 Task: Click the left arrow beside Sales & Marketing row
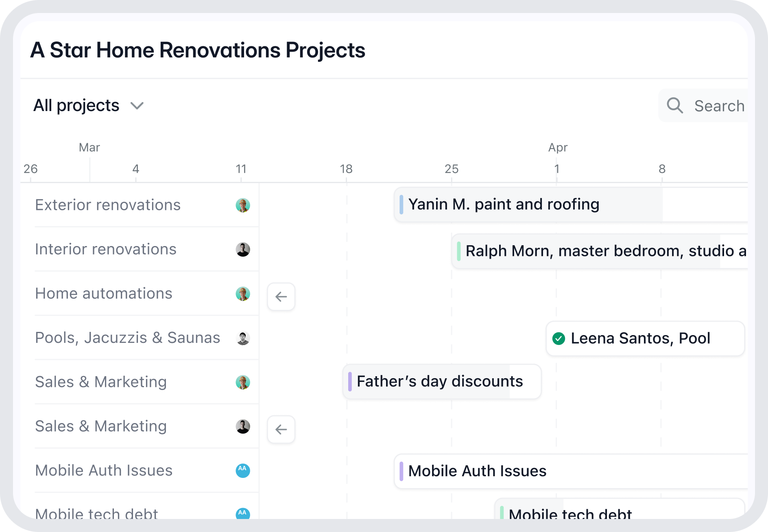281,430
